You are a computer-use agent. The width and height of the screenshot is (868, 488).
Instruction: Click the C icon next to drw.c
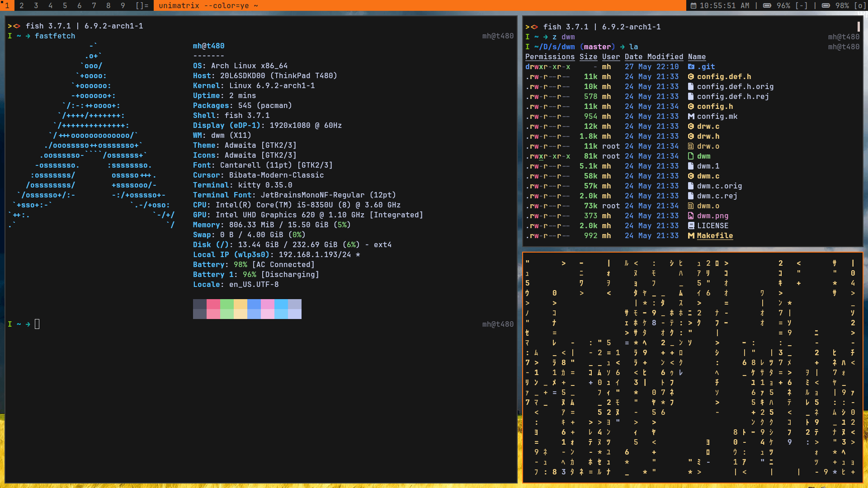pos(691,127)
